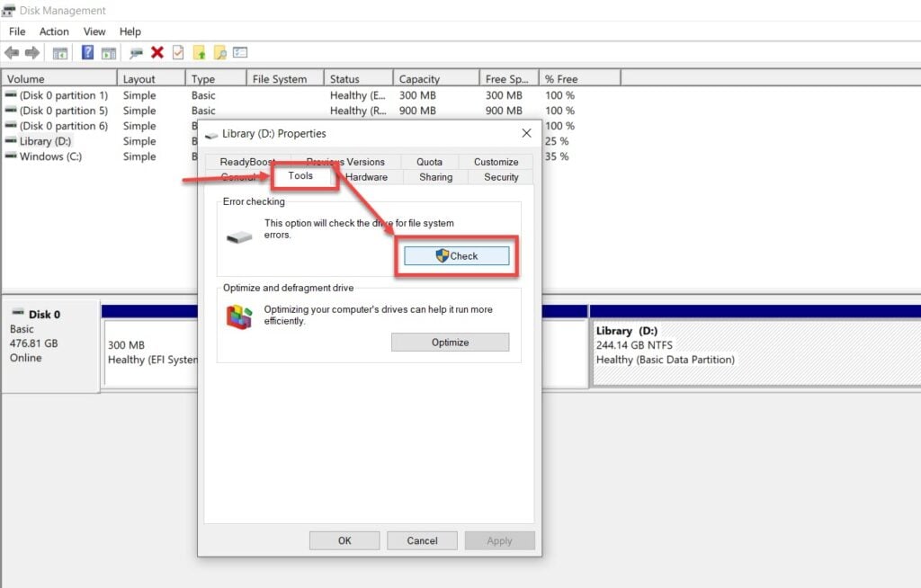Viewport: 921px width, 588px height.
Task: Sort by the File System column header
Action: click(x=285, y=79)
